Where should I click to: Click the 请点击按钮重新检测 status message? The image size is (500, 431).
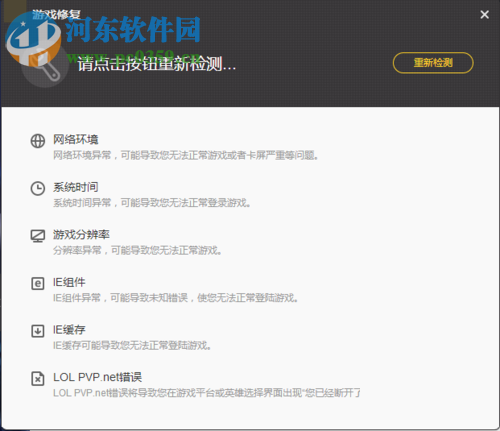[x=157, y=63]
